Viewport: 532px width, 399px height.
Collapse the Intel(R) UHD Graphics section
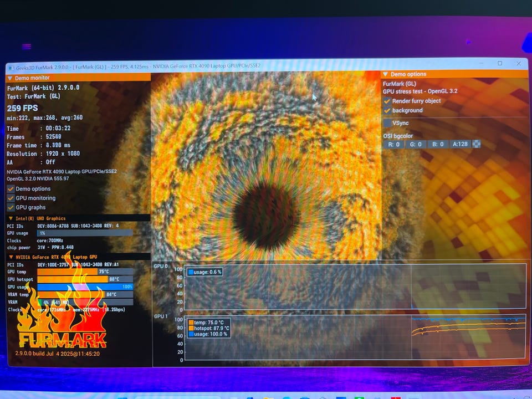[x=11, y=218]
